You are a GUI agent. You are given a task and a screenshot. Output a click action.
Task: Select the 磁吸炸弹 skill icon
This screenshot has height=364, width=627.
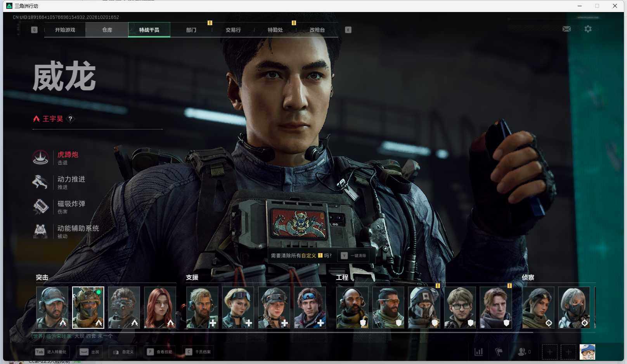pos(40,207)
